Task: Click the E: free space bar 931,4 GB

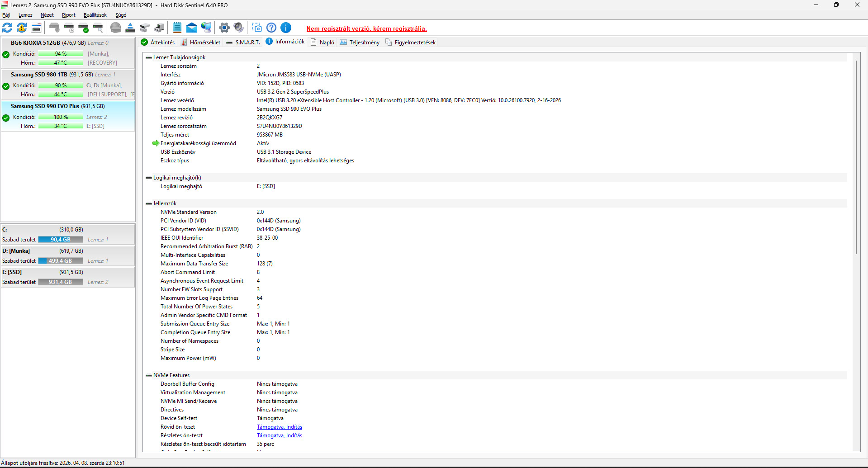Action: (x=61, y=282)
